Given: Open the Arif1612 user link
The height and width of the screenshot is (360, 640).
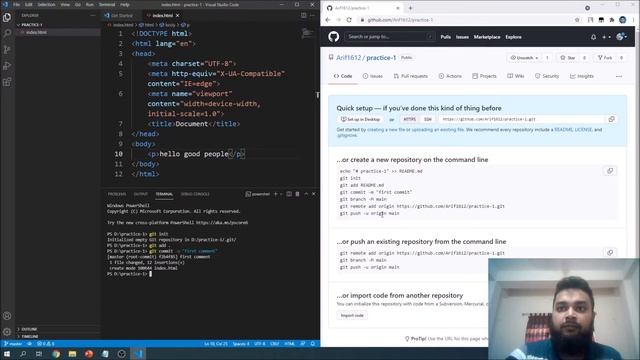Looking at the screenshot, I should 349,58.
